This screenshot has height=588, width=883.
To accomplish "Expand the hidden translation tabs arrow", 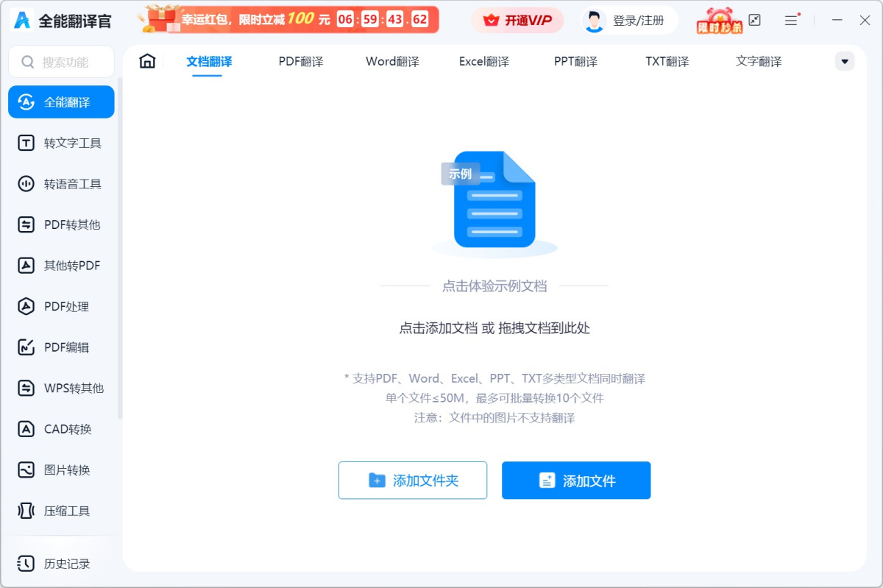I will coord(843,61).
